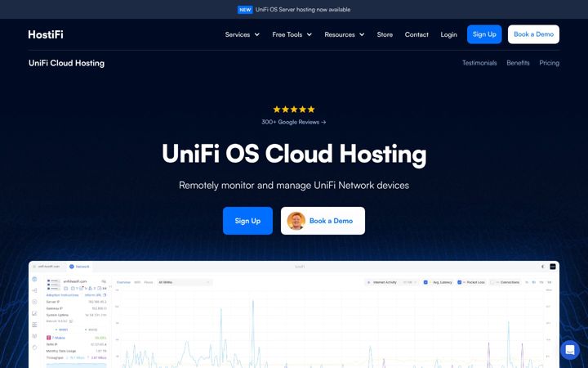Viewport: 588px width, 368px height.
Task: Toggle dark mode icon in dashboard header
Action: (542, 267)
